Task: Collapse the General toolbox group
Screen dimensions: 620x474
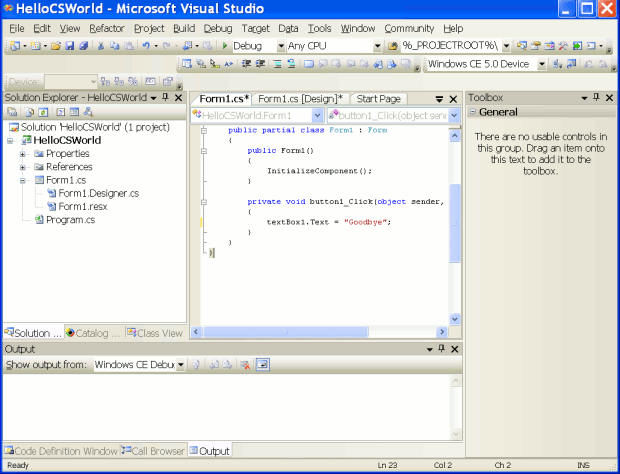Action: tap(472, 113)
